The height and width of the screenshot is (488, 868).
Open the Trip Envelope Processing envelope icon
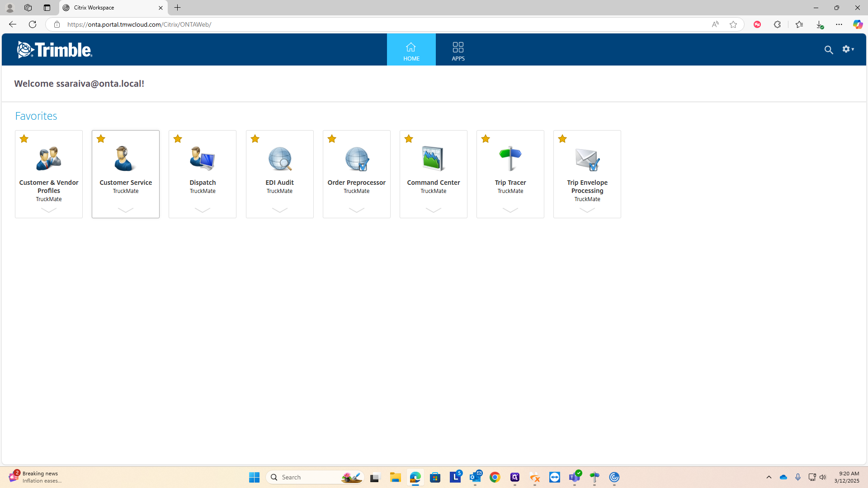pyautogui.click(x=587, y=159)
